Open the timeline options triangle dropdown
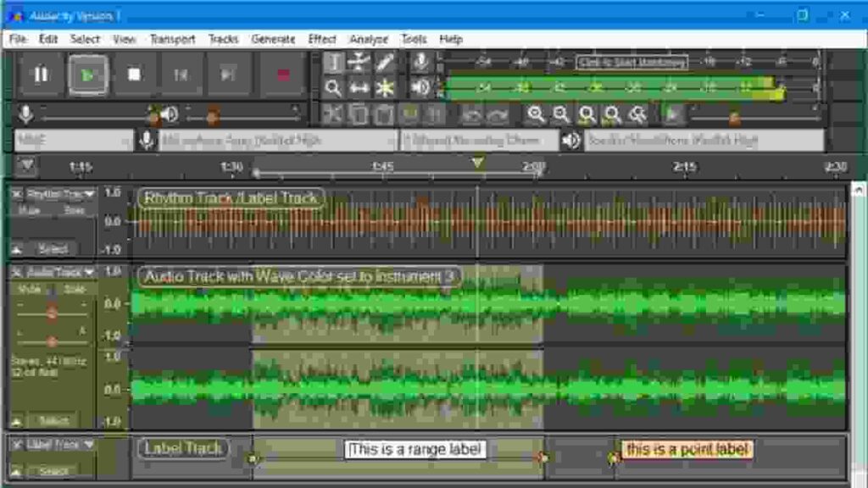The image size is (868, 488). point(26,165)
